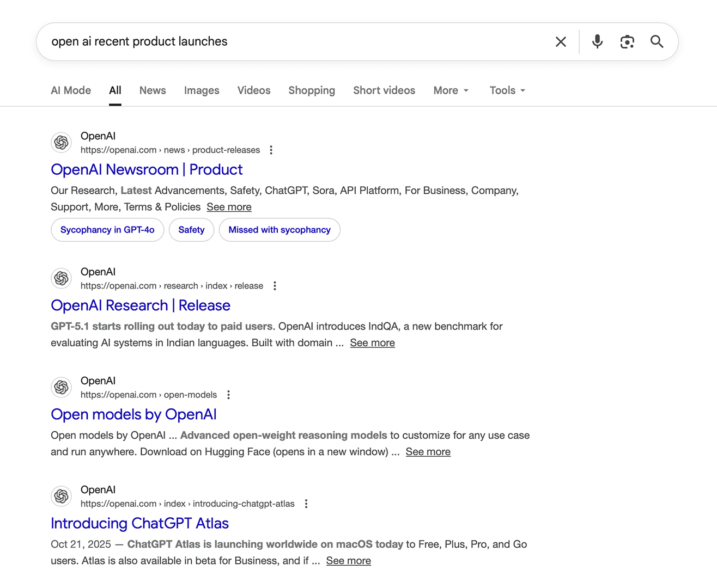
Task: Click OpenAI favicon of ChatGPT Atlas result
Action: 62,497
